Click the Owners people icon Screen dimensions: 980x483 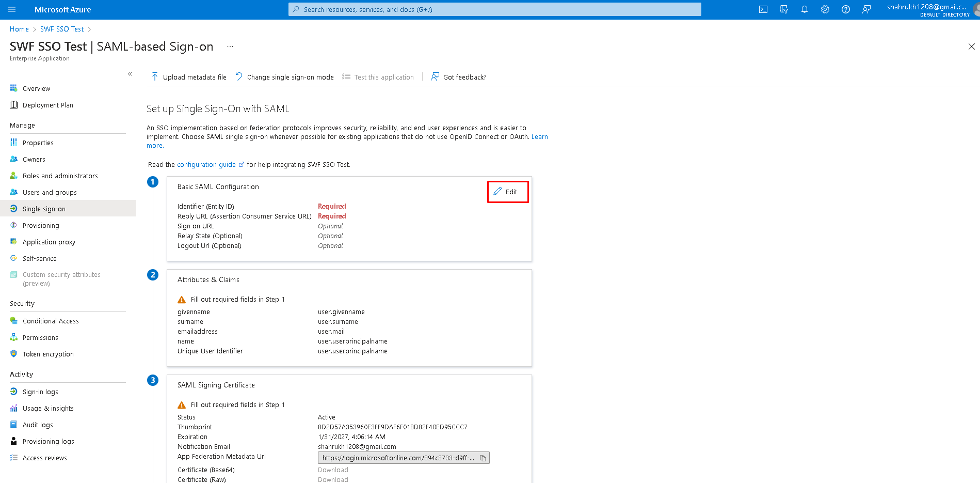point(13,159)
